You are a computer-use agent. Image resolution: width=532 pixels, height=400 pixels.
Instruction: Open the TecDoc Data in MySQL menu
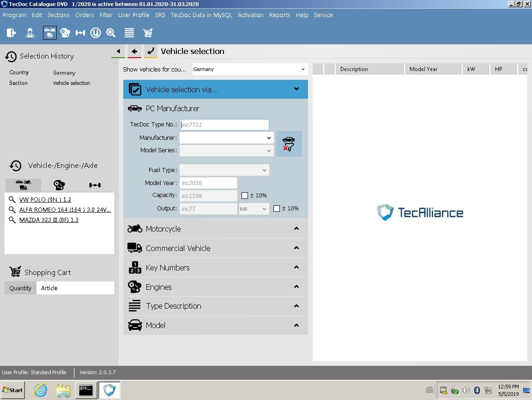(x=201, y=15)
